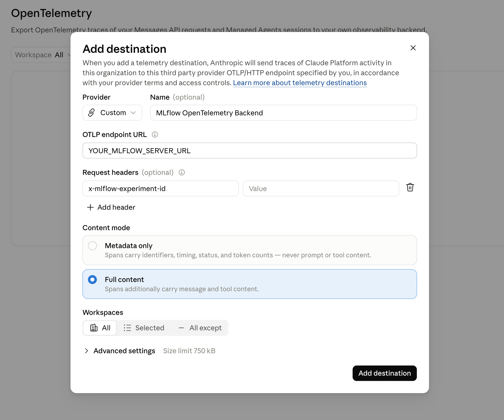Select the Full content radio option
The height and width of the screenshot is (420, 504).
coord(92,280)
